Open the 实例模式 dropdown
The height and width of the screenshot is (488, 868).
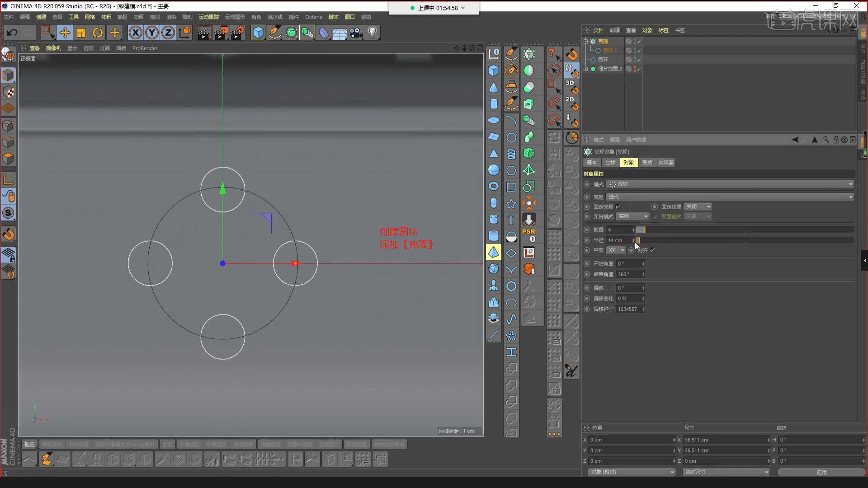pos(632,216)
